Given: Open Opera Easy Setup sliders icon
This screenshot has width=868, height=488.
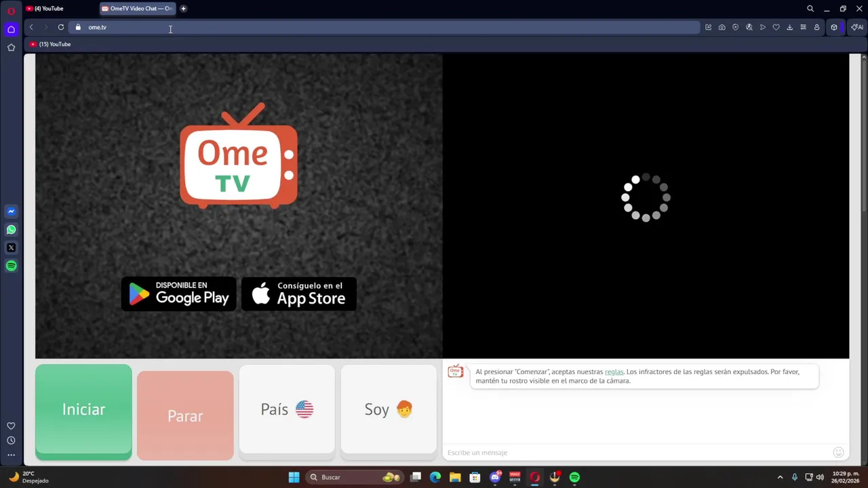Looking at the screenshot, I should click(803, 27).
